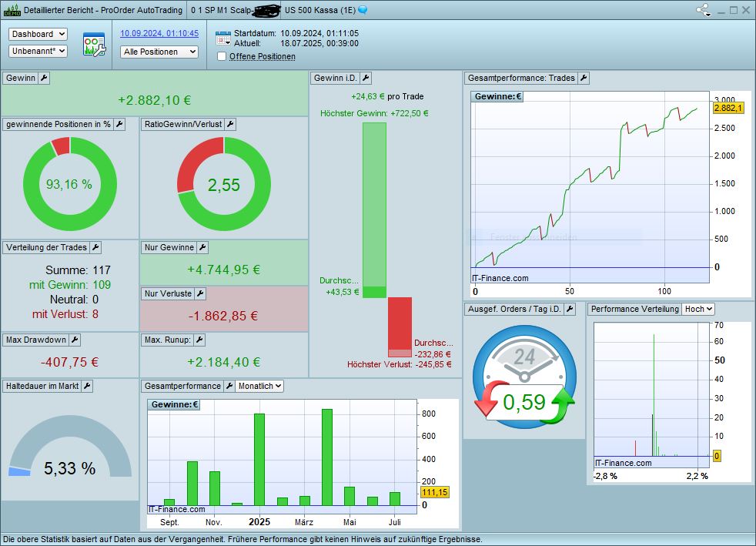Open wrench of Max. Runup panel
The width and height of the screenshot is (756, 546).
click(x=199, y=340)
